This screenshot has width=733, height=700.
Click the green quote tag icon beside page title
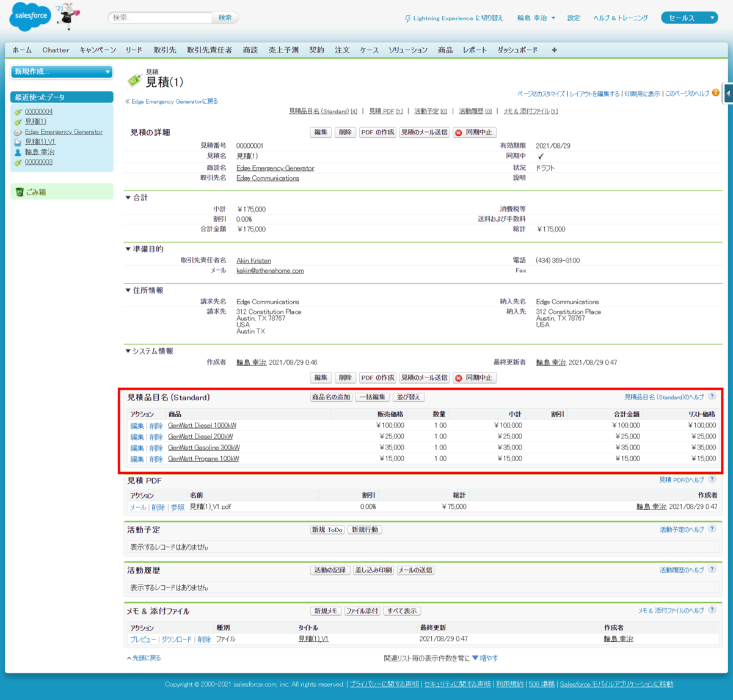134,80
